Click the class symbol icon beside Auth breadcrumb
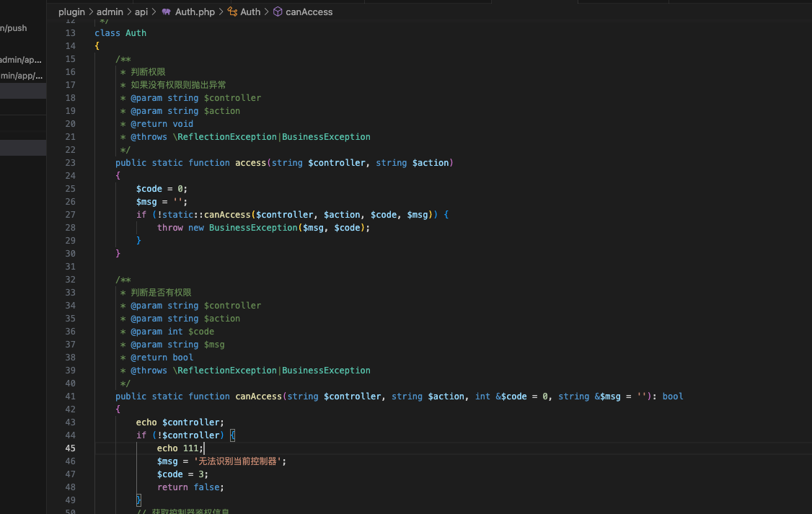 tap(232, 12)
